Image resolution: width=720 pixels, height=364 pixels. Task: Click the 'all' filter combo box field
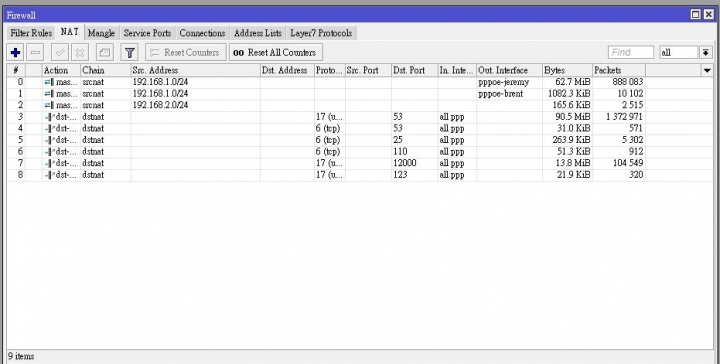point(680,53)
